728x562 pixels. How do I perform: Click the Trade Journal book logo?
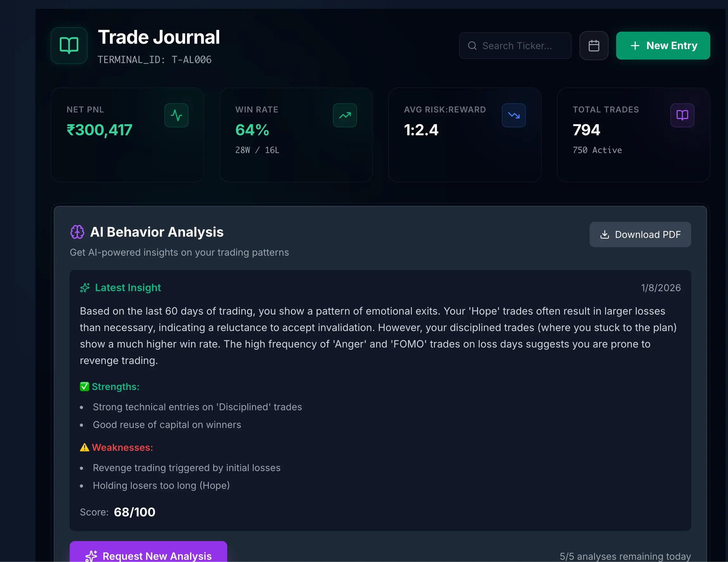(x=69, y=45)
